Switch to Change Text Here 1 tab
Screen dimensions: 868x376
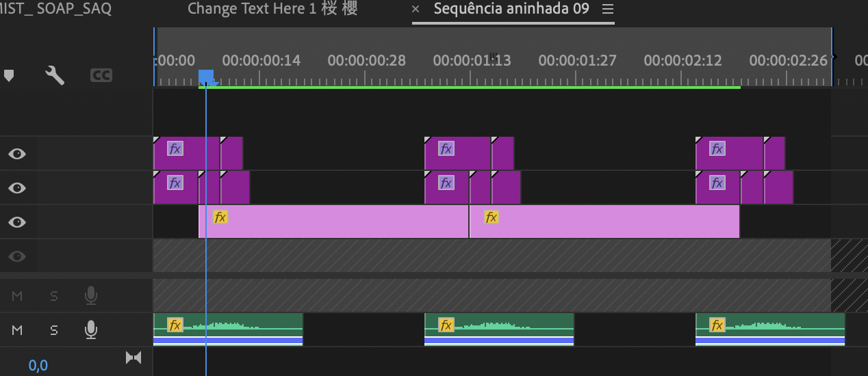[272, 9]
